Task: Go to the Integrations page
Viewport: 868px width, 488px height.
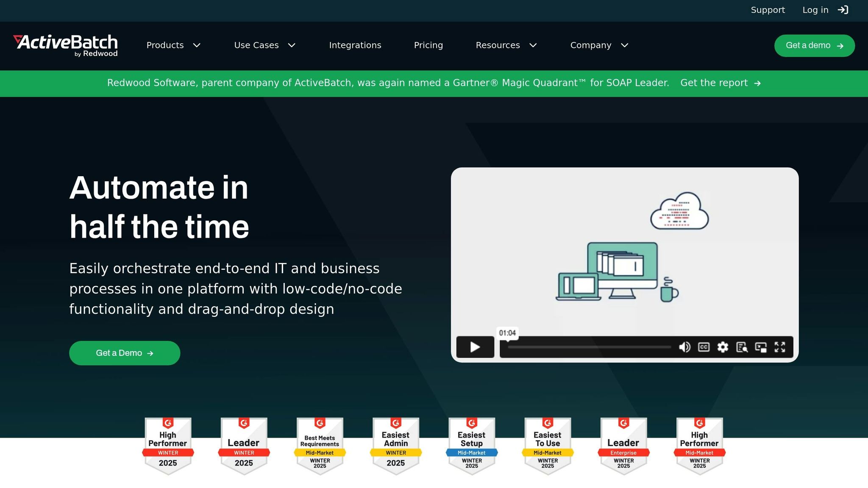Action: coord(355,45)
